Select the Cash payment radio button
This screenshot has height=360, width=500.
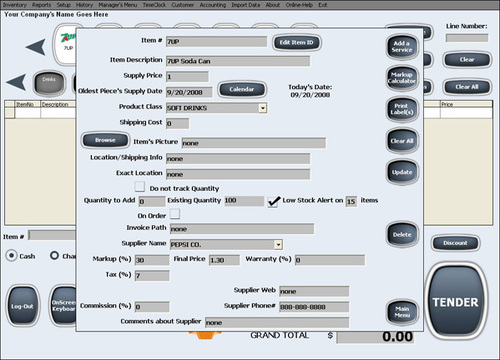tap(11, 256)
